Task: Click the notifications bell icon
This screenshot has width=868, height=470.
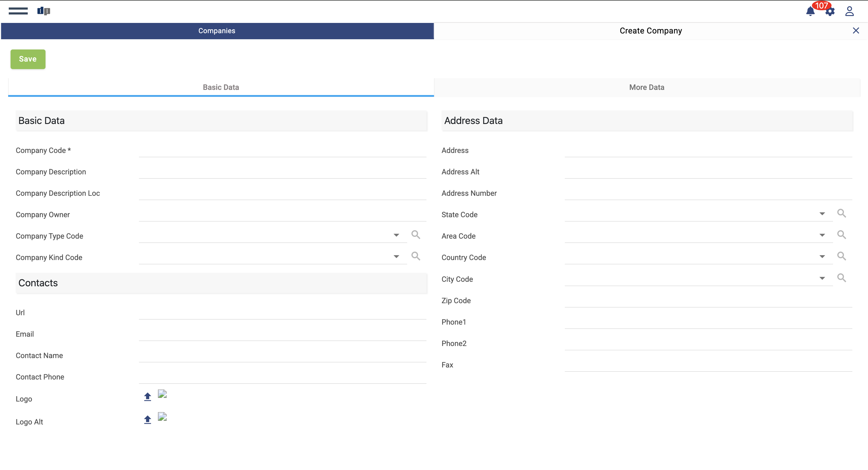Action: pos(810,11)
